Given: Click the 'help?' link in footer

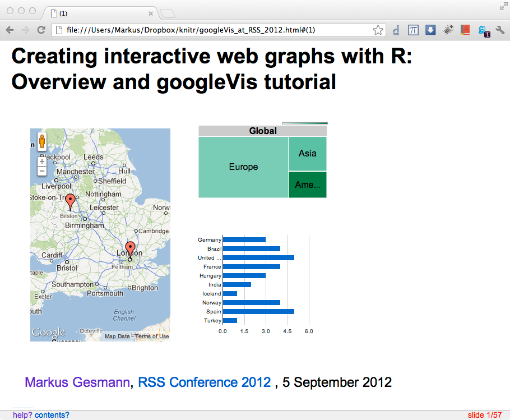Looking at the screenshot, I should pos(23,415).
